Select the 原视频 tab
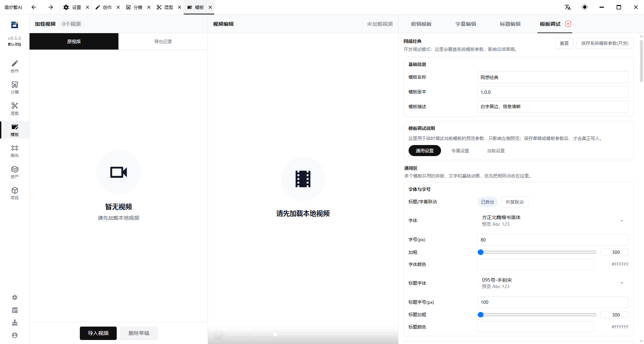644x344 pixels. (x=74, y=42)
